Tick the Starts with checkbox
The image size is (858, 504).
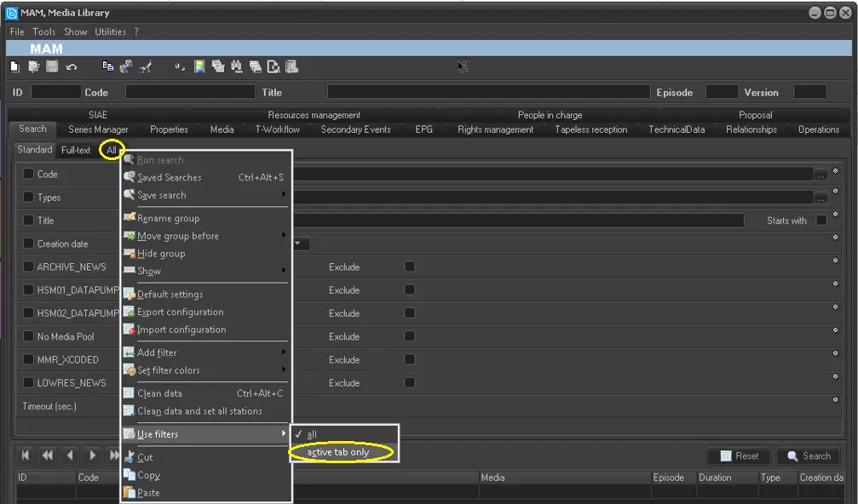click(x=821, y=220)
